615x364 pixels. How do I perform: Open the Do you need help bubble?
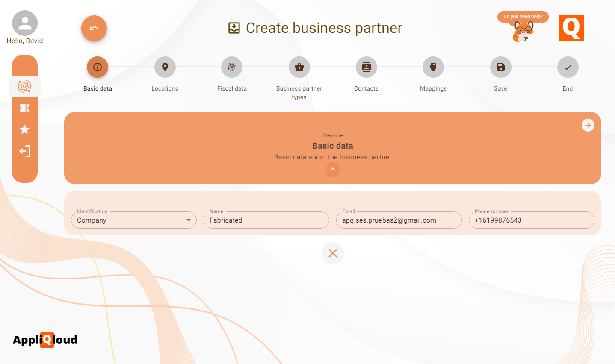pos(523,16)
